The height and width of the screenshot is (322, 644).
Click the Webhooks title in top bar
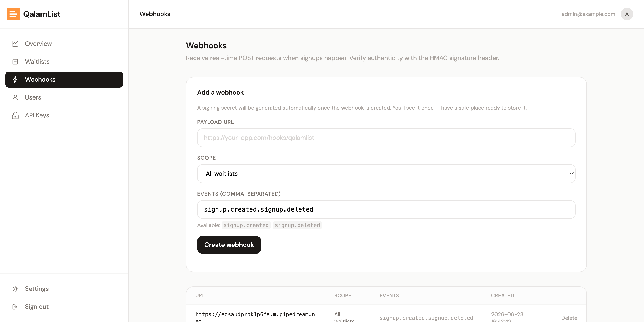tap(155, 14)
